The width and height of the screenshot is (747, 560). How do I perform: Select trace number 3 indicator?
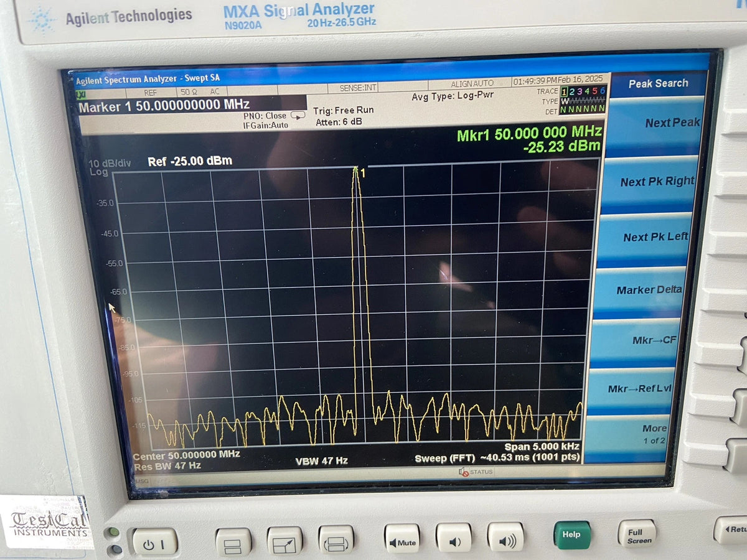[580, 91]
